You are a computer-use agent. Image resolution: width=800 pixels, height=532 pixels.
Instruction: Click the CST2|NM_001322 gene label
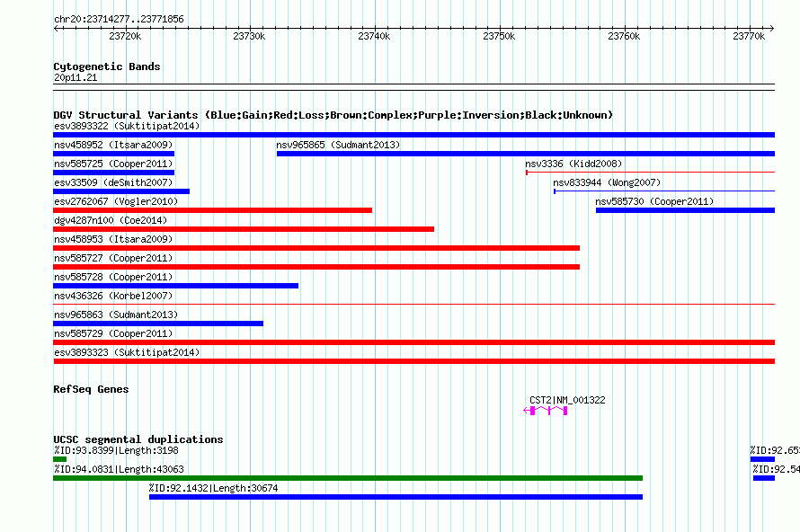567,401
